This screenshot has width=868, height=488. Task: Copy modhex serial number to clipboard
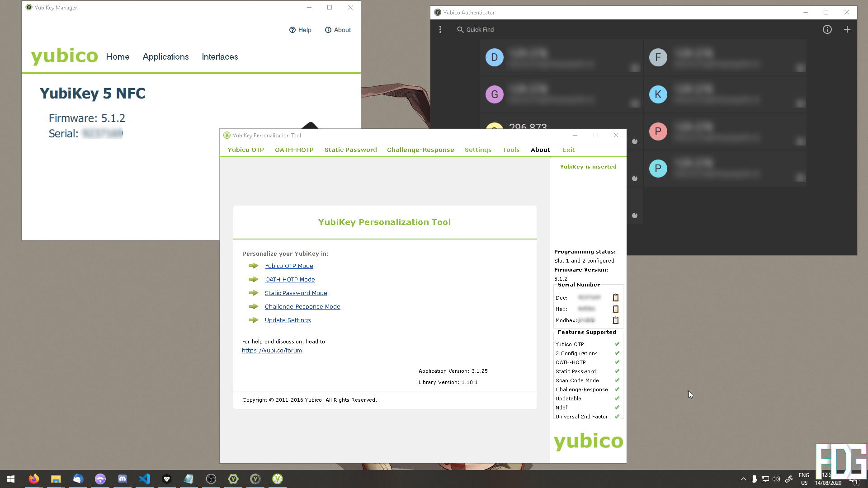[x=615, y=320]
